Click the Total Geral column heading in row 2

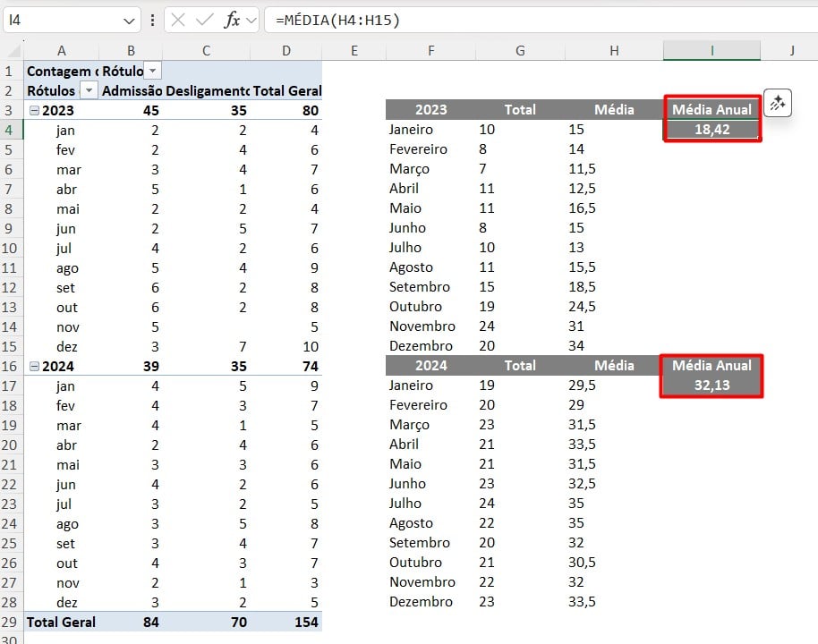287,90
